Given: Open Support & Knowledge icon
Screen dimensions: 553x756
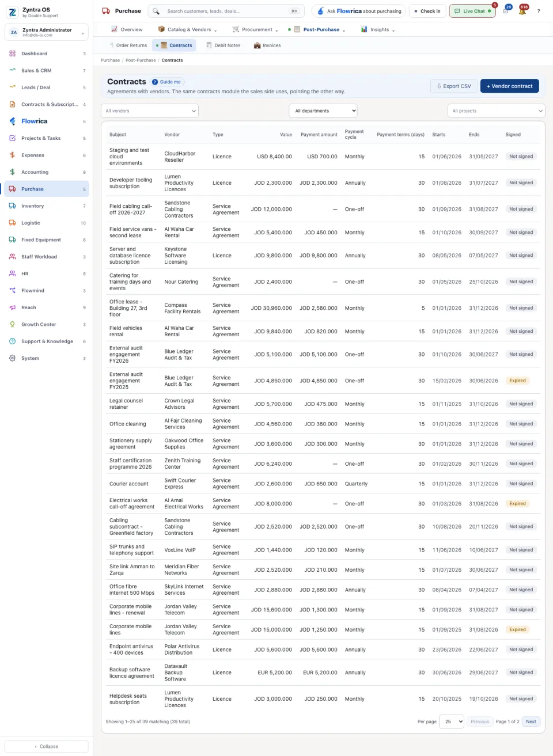Looking at the screenshot, I should [12, 341].
